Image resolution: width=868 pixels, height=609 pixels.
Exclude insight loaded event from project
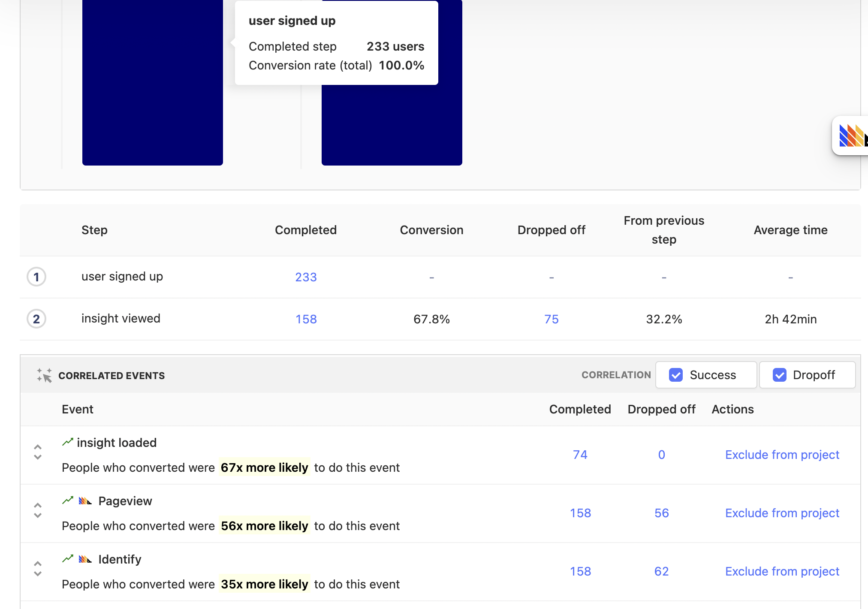click(x=782, y=455)
